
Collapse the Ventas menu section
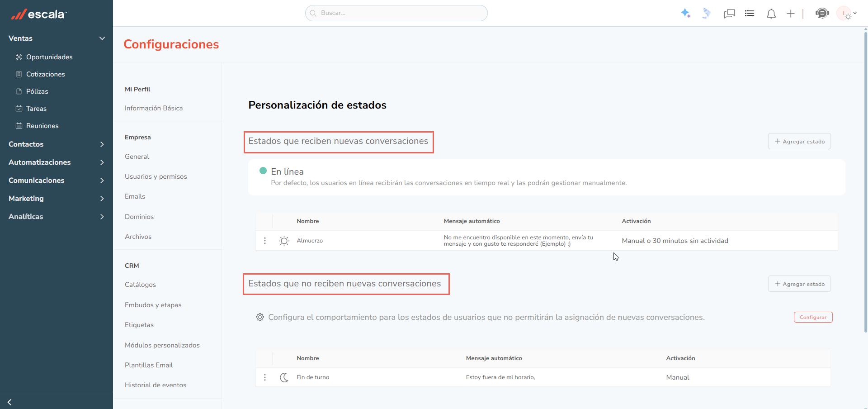pyautogui.click(x=102, y=38)
